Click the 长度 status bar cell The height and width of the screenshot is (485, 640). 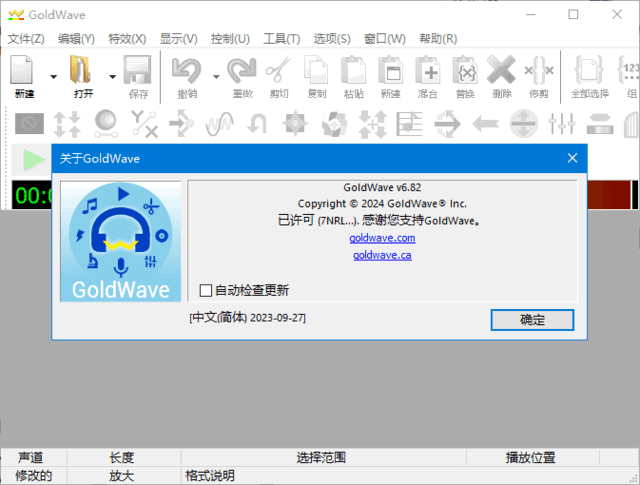122,458
